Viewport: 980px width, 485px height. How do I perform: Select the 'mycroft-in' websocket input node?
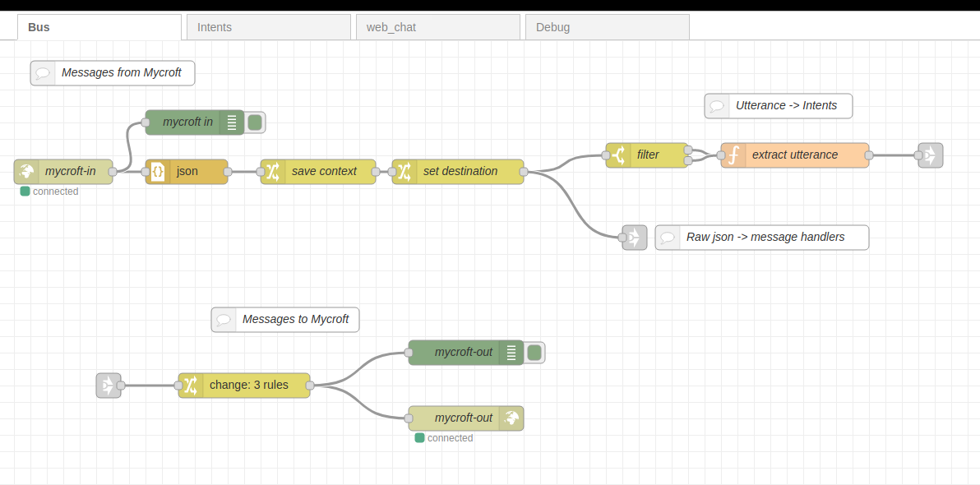pyautogui.click(x=63, y=172)
